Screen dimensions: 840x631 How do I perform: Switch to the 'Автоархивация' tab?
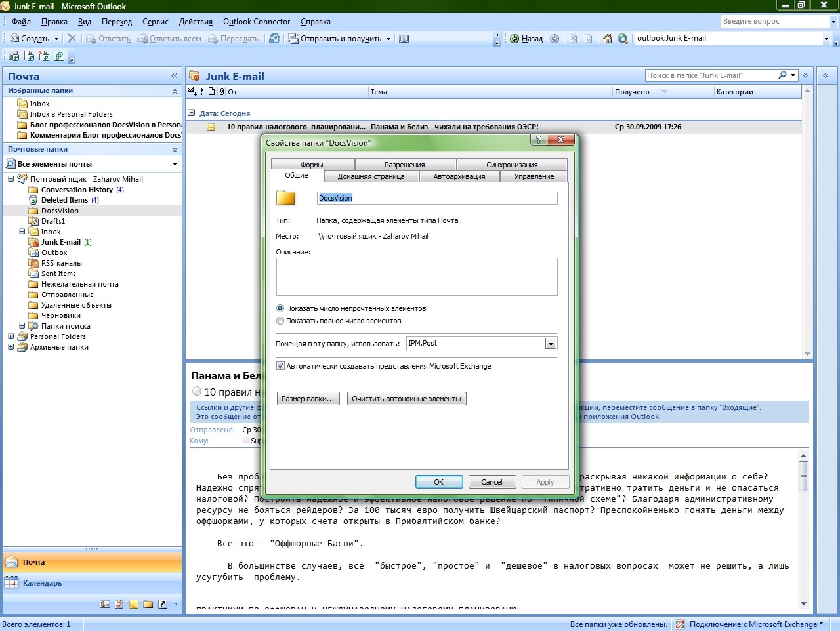(459, 176)
